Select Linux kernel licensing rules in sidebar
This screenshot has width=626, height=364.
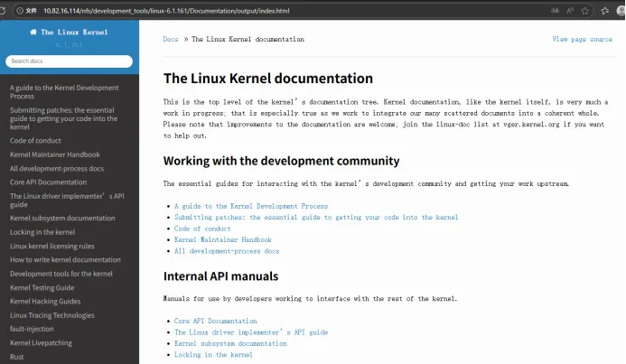tap(52, 246)
